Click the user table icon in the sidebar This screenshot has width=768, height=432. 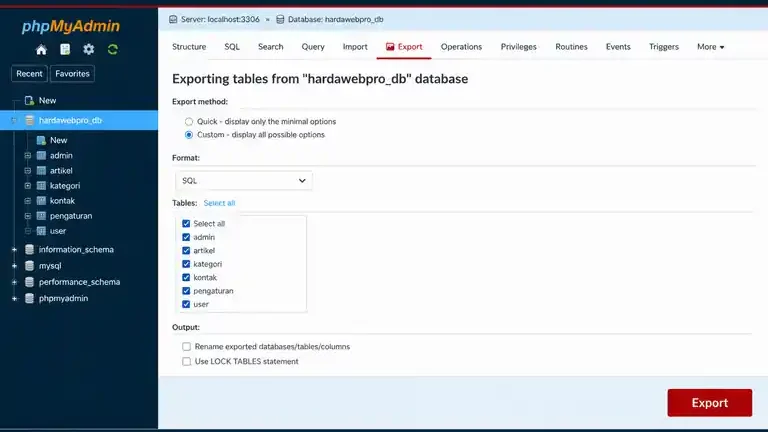pyautogui.click(x=41, y=231)
